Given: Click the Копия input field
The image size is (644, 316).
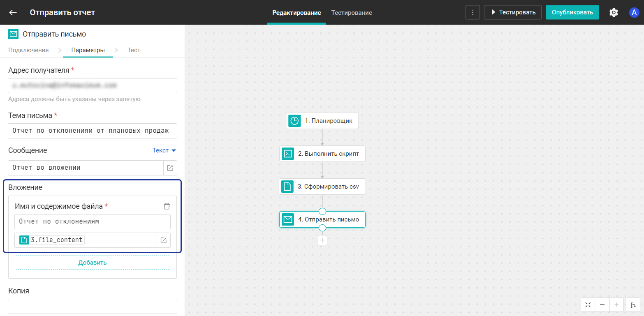Looking at the screenshot, I should pyautogui.click(x=93, y=306).
